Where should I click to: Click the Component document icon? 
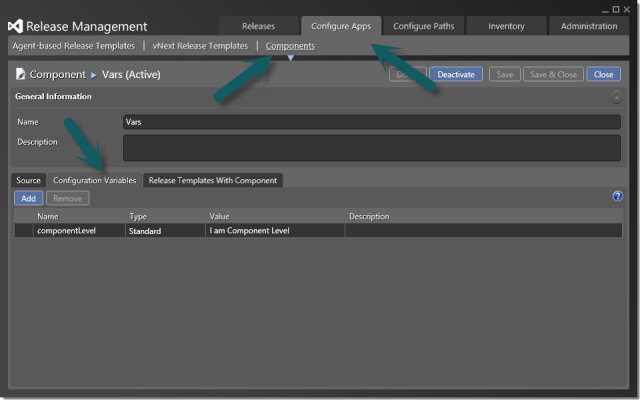pos(20,74)
